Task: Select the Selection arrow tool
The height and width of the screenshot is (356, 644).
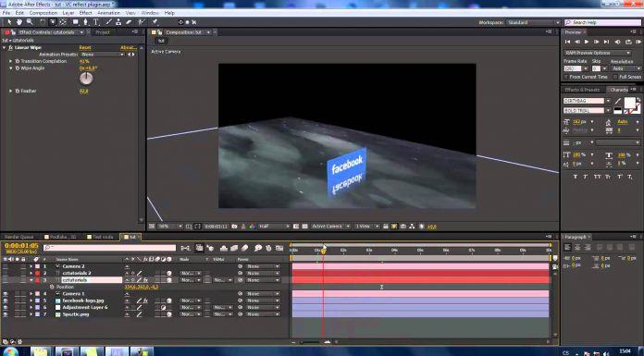Action: 9,22
